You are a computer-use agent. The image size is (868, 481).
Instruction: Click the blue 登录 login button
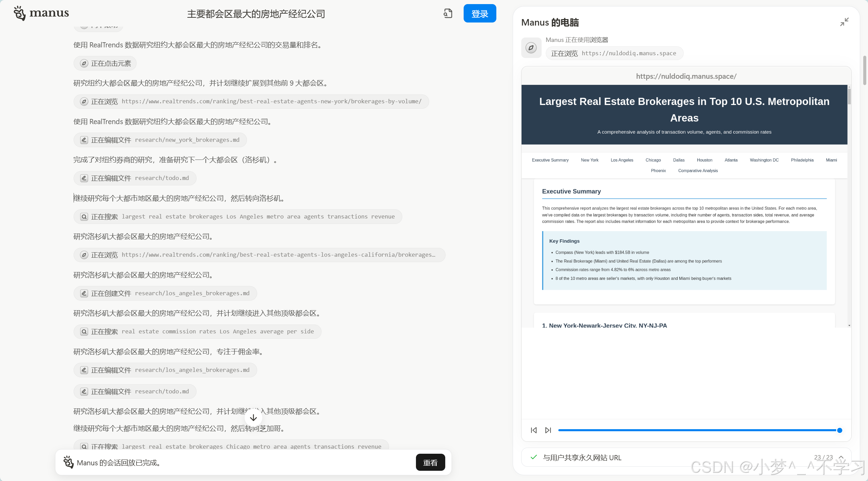480,14
